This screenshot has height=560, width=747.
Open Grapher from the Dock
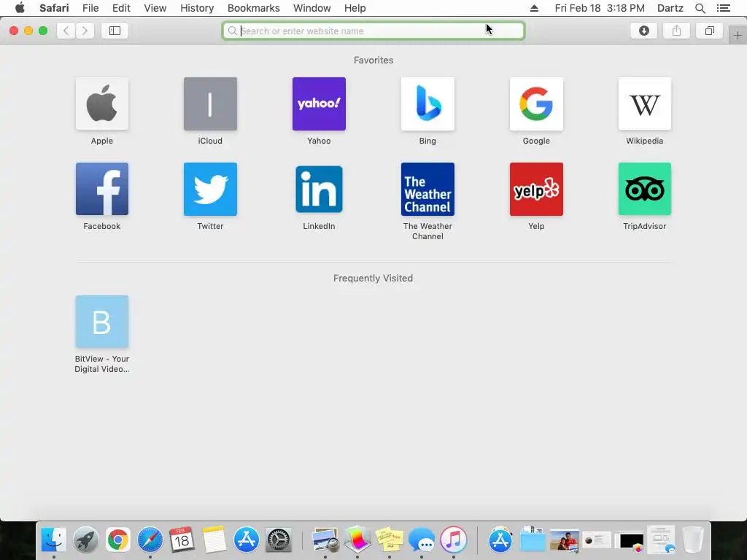tap(357, 540)
